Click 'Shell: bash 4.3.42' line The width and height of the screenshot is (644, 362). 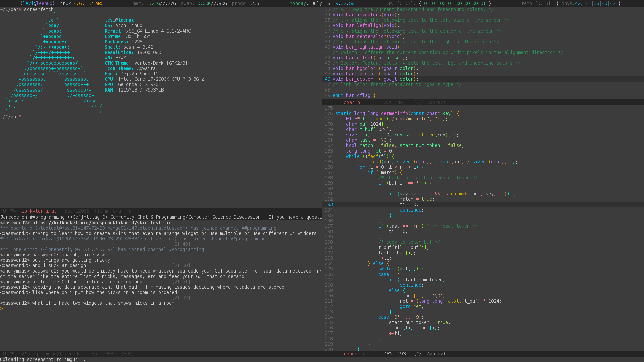129,47
